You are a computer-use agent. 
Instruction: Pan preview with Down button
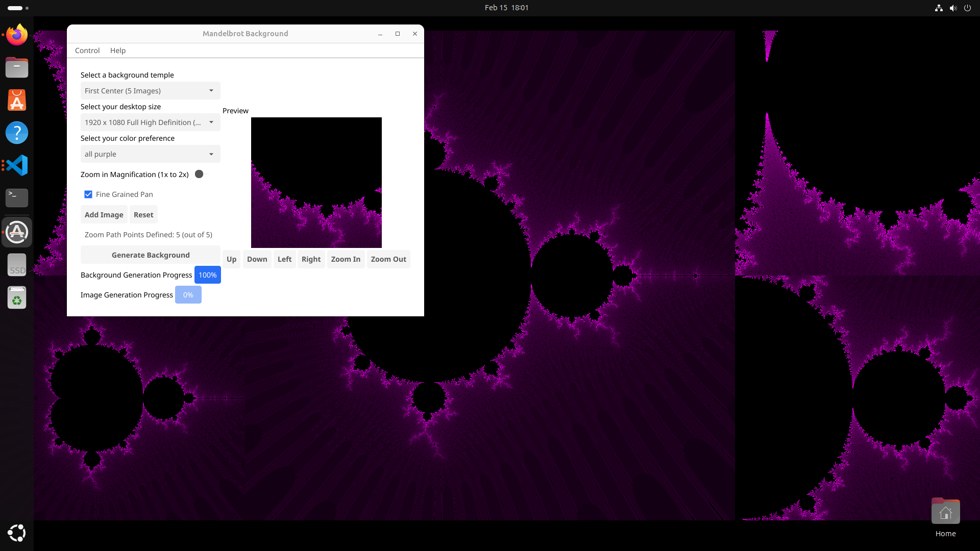point(257,259)
